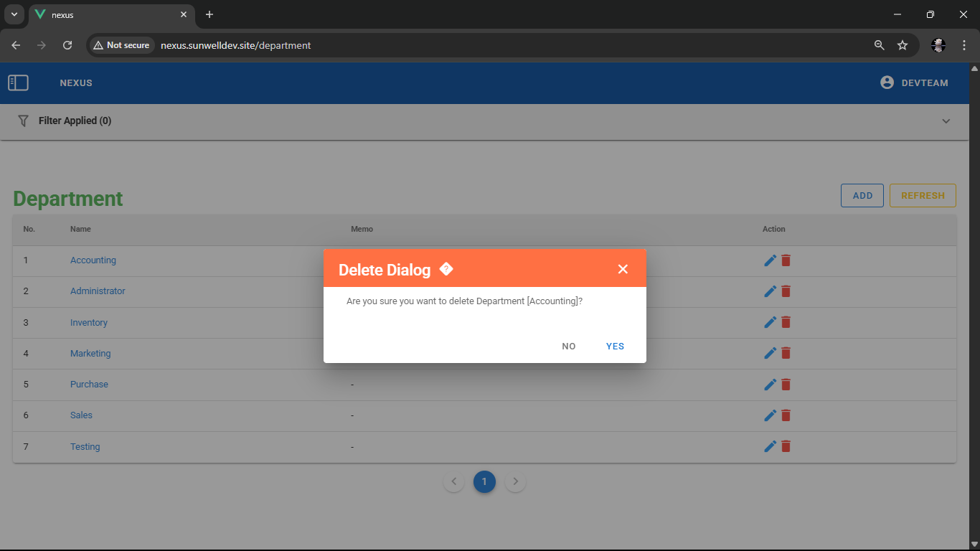This screenshot has height=551, width=980.
Task: Edit the Administrator department pencil icon
Action: point(770,291)
